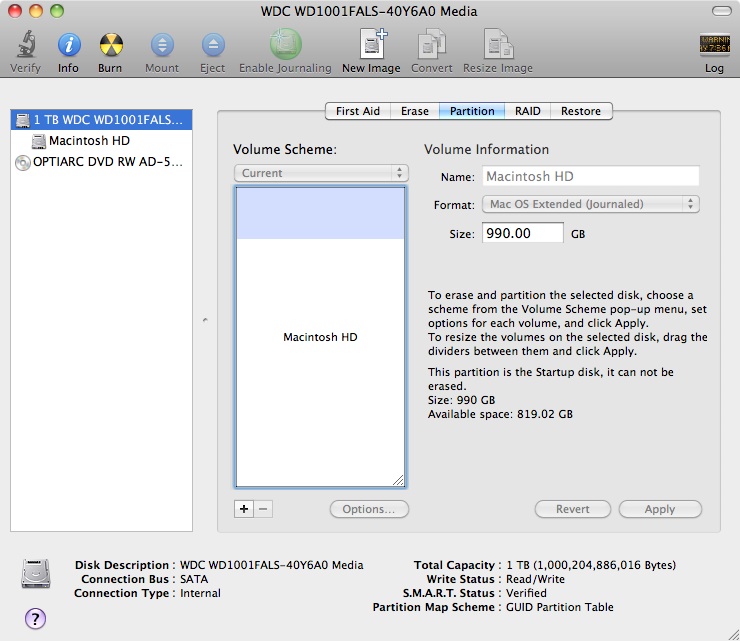This screenshot has height=641, width=740.
Task: Click the partition resize handle corner
Action: tap(398, 480)
